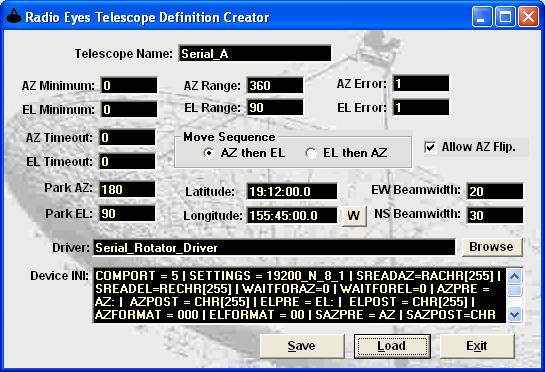
Task: Maximize the Radio Eyes window
Action: pos(505,17)
